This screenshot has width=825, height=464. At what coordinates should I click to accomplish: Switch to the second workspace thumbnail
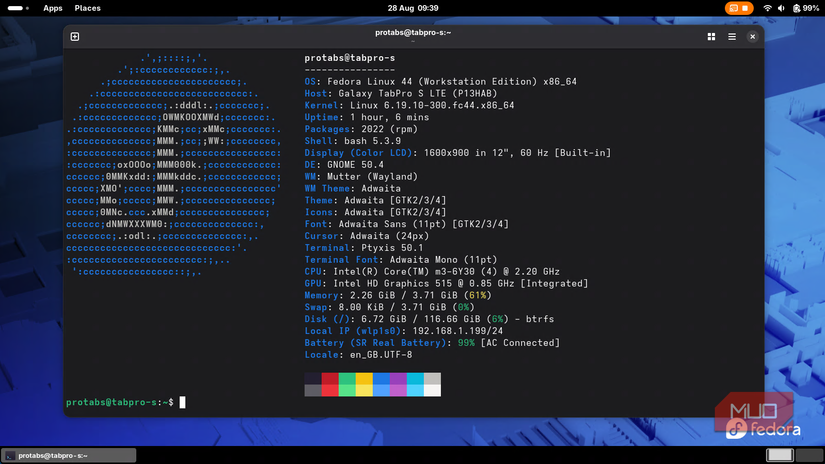tap(809, 455)
